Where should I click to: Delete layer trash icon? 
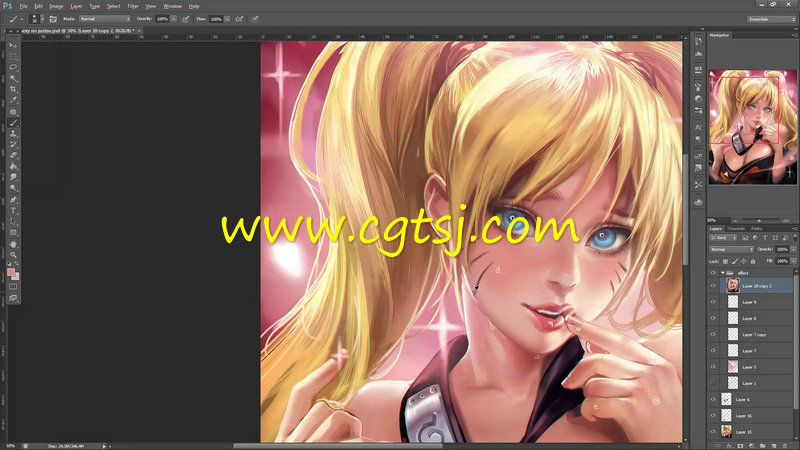tap(785, 446)
